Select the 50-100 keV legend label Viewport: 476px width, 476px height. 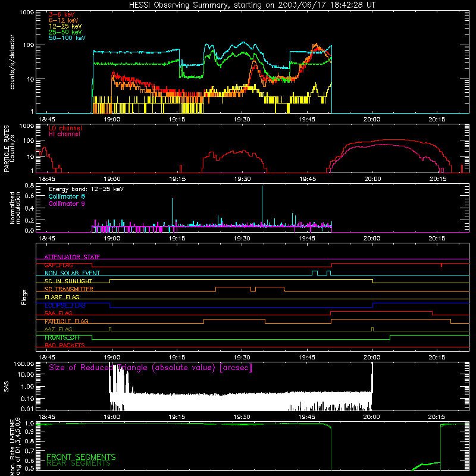pos(67,38)
